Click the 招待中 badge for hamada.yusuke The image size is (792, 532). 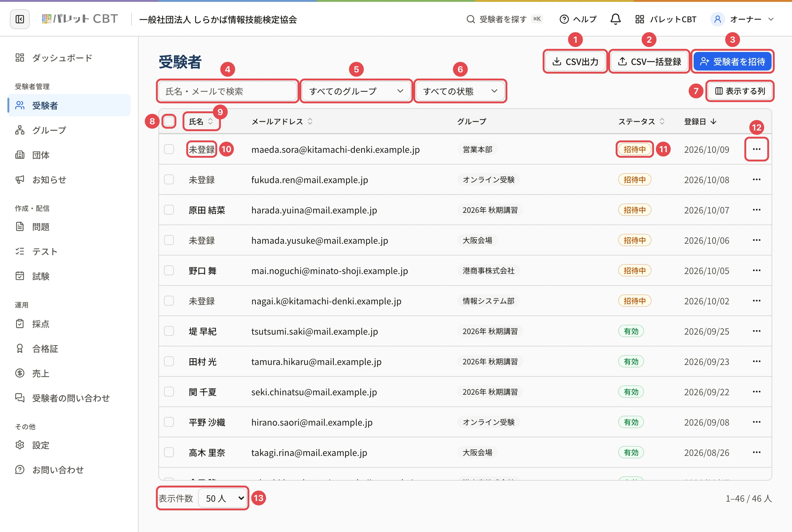634,240
